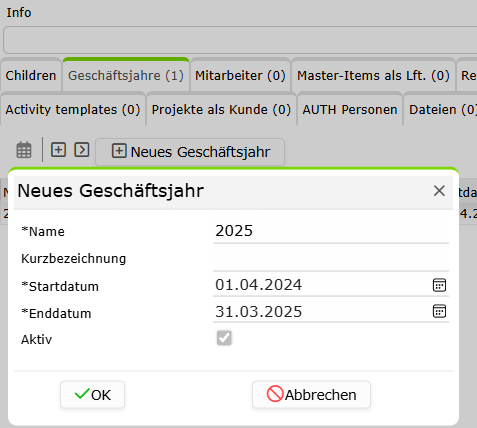Viewport: 477px width, 428px height.
Task: Click the Abbrechen button
Action: pyautogui.click(x=311, y=395)
